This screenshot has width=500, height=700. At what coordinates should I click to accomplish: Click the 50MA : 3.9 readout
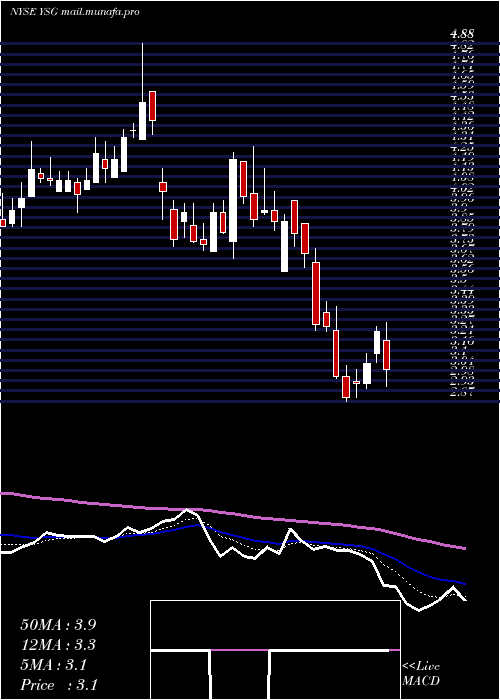58,625
